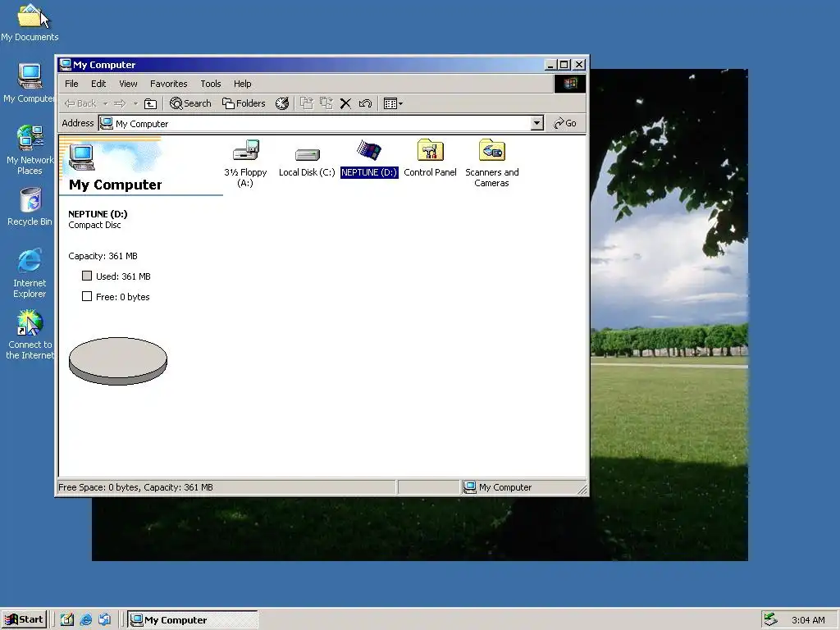Click the window resize grip in status bar

tap(582, 489)
